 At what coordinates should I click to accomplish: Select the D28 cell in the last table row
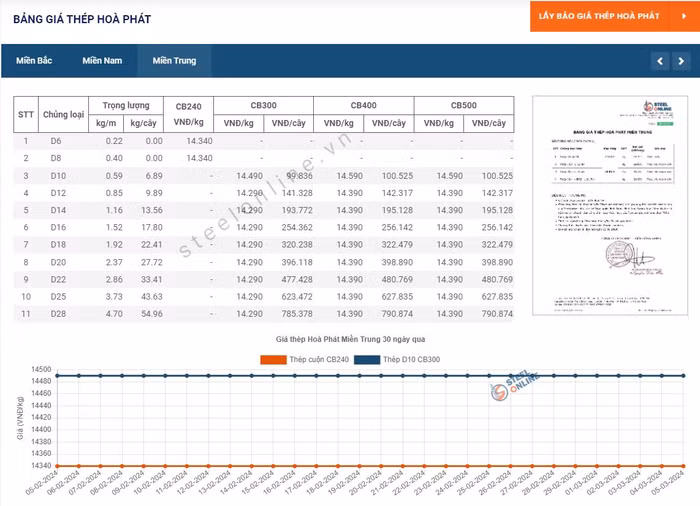(56, 314)
